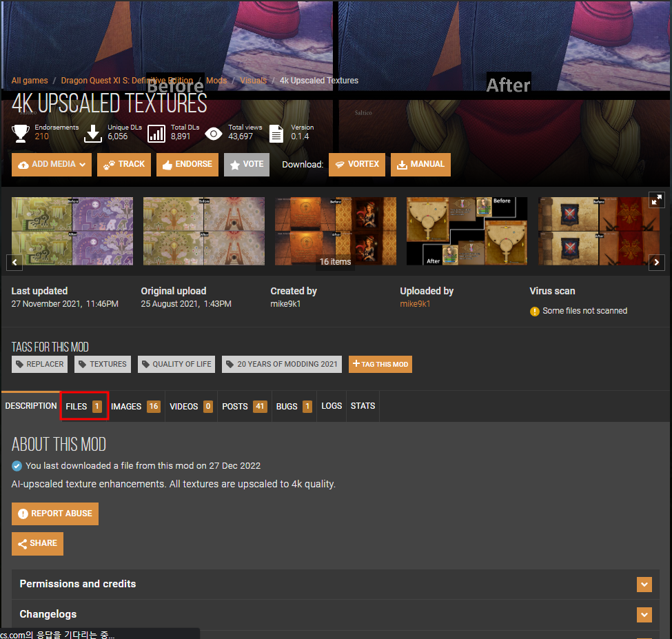The height and width of the screenshot is (639, 672).
Task: Click the Total DLs bar chart icon
Action: pyautogui.click(x=156, y=134)
